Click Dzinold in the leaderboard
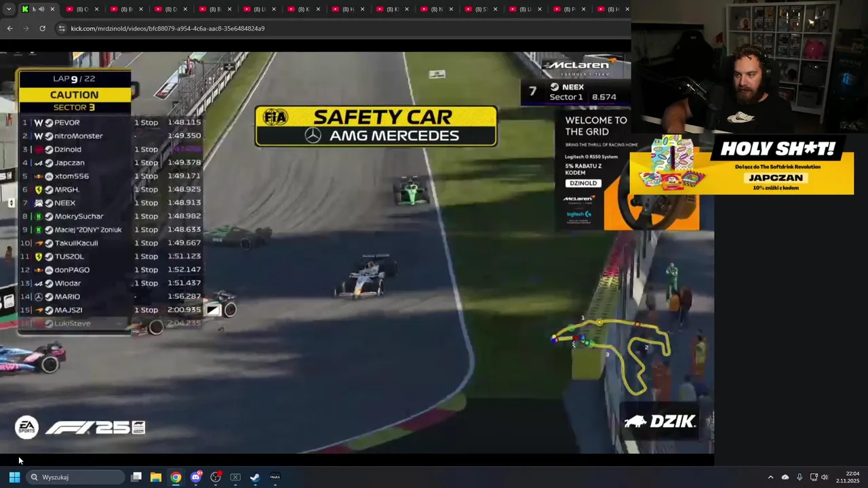Viewport: 868px width, 488px height. click(68, 149)
